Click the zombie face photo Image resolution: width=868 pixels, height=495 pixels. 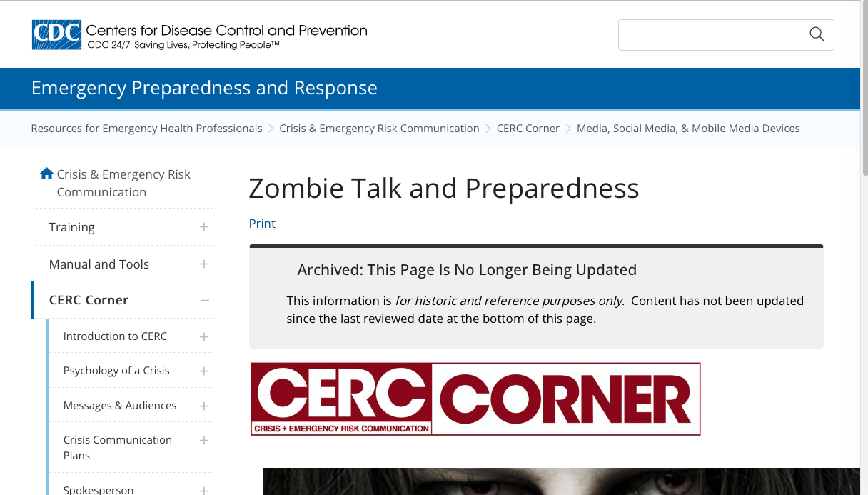561,481
